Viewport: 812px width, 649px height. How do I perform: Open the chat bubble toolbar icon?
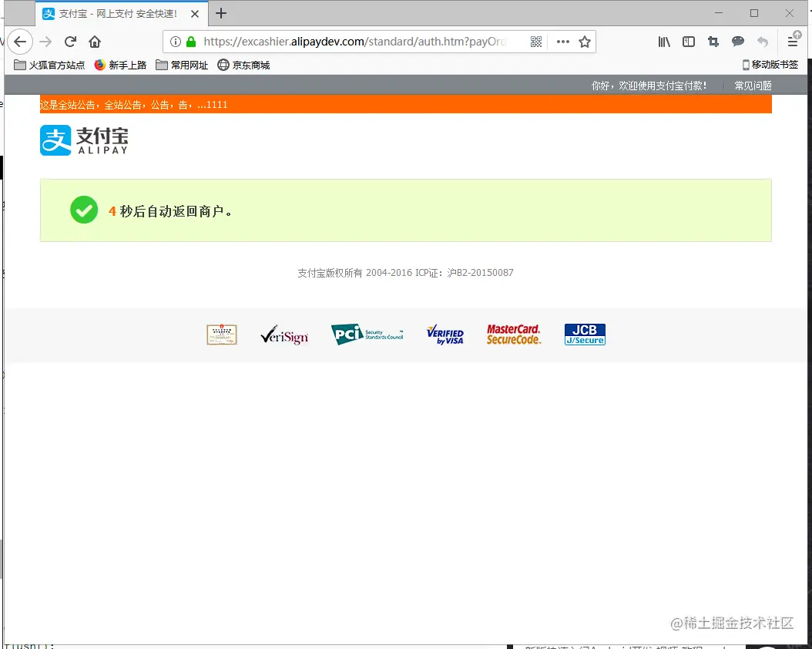(x=738, y=42)
